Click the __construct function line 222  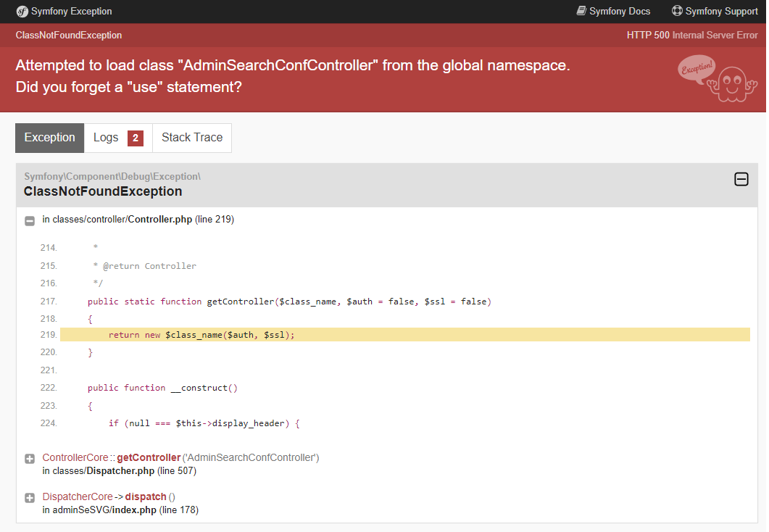162,387
